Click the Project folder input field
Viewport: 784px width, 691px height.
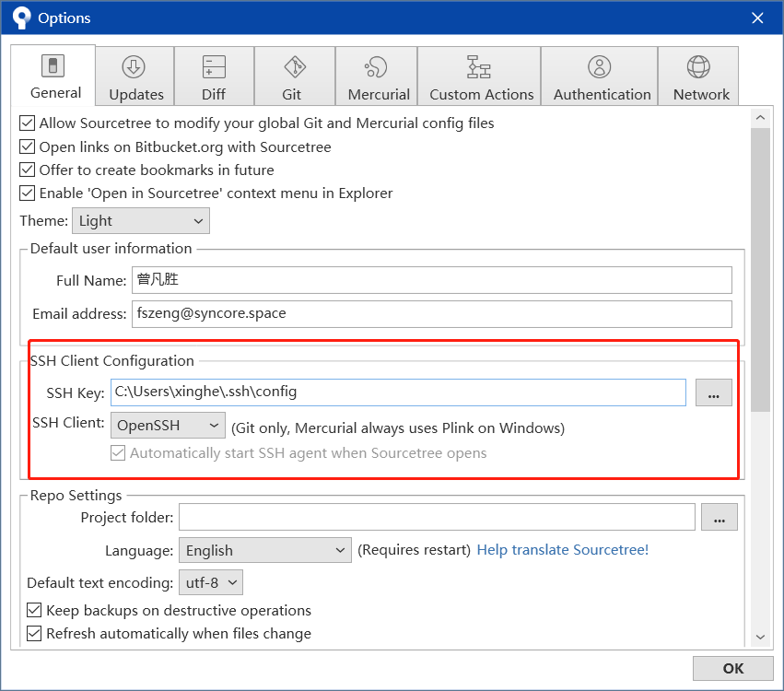(x=437, y=517)
